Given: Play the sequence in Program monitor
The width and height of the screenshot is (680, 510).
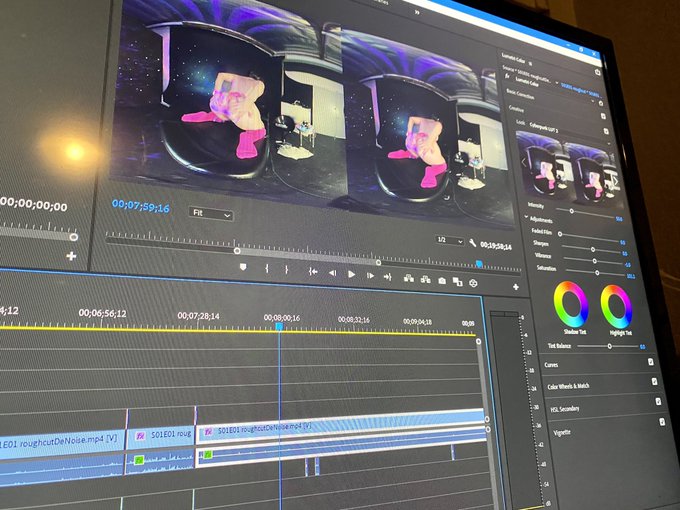Looking at the screenshot, I should [352, 275].
